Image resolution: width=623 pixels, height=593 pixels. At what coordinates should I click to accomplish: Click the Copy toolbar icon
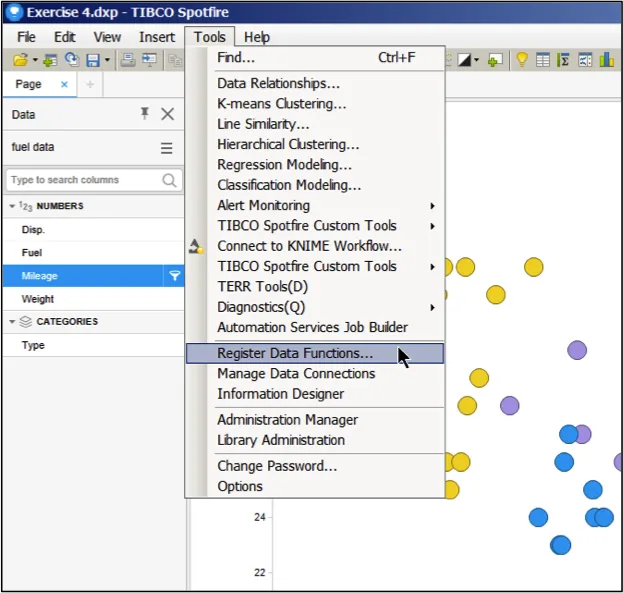[x=174, y=60]
